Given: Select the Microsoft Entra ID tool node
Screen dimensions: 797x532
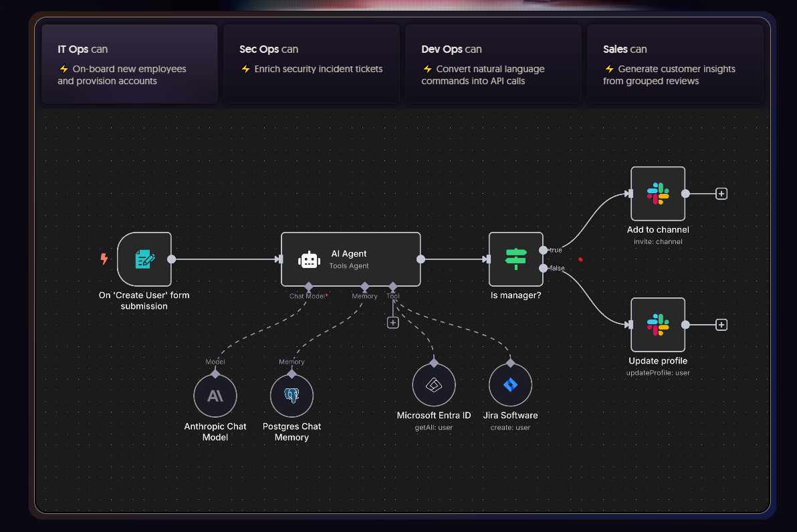Looking at the screenshot, I should (x=433, y=385).
